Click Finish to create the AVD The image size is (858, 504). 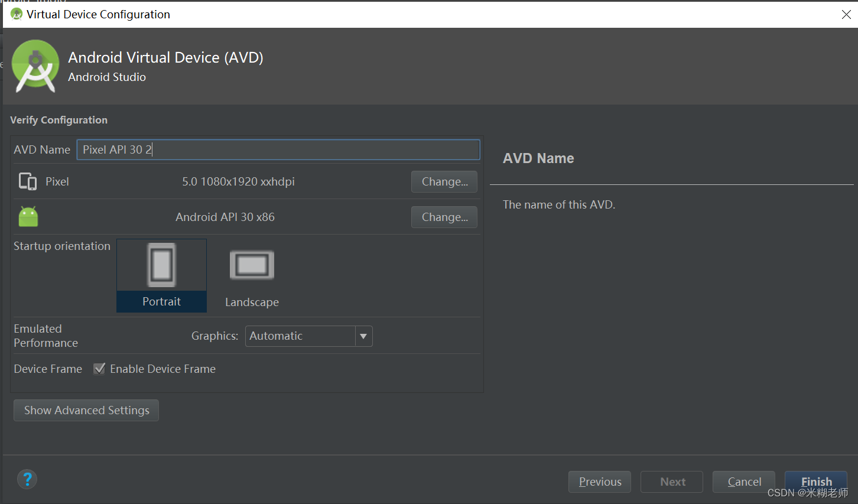pyautogui.click(x=816, y=482)
